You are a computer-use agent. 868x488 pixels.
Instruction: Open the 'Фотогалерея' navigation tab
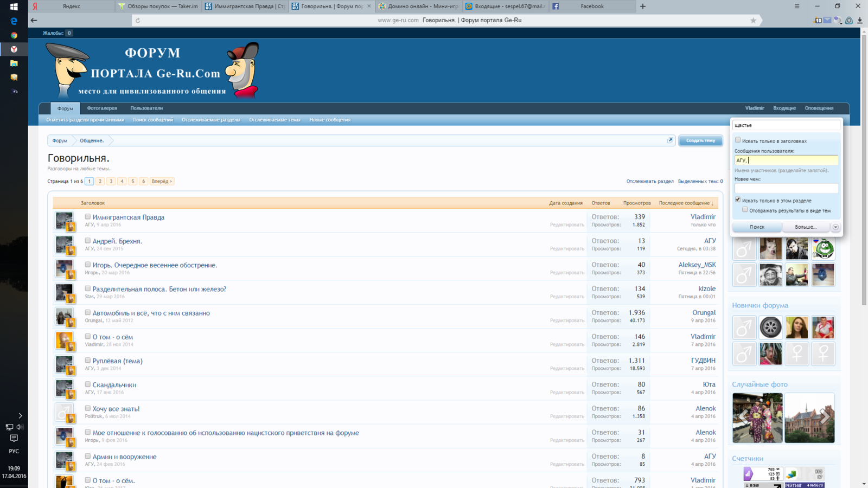pos(102,108)
